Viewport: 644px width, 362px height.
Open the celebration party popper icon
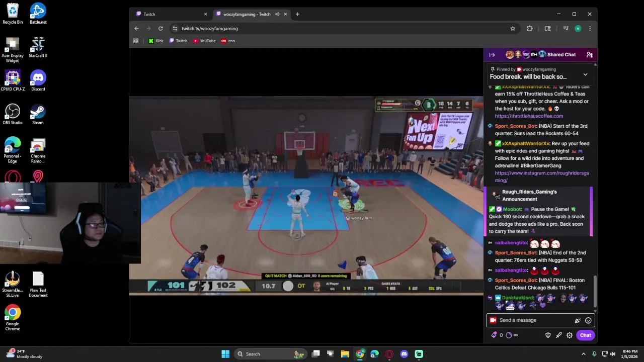point(578,320)
